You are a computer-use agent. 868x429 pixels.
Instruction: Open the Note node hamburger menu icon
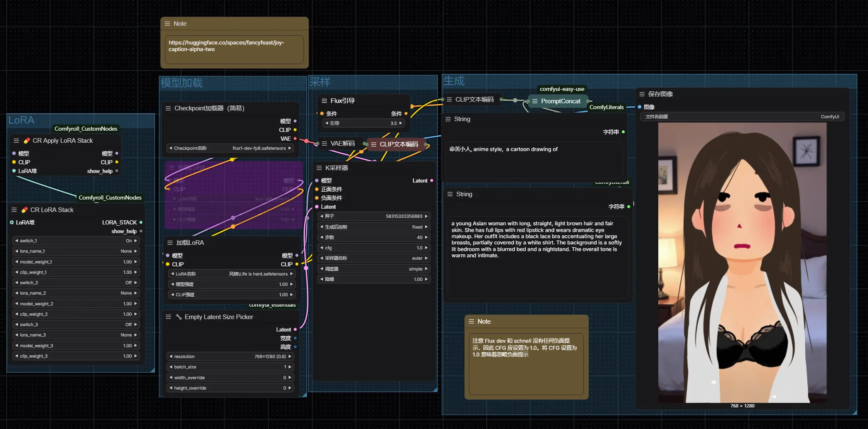pyautogui.click(x=167, y=24)
